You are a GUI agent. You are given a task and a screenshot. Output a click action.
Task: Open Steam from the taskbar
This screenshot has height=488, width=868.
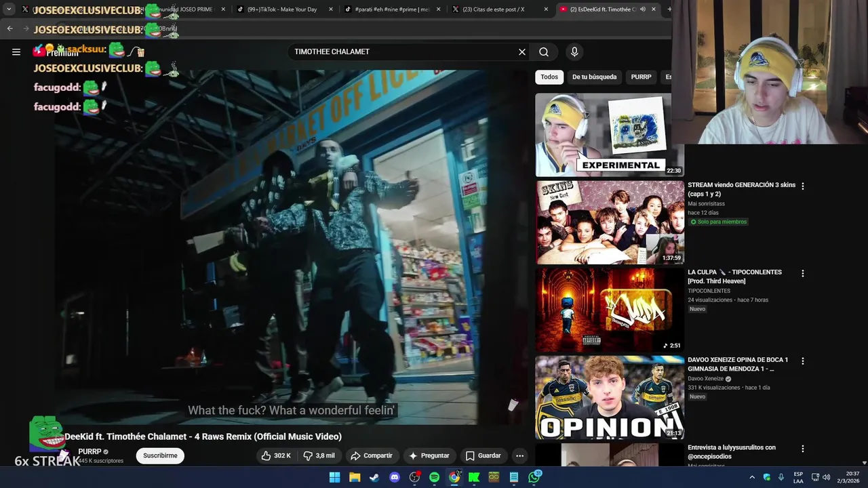pos(374,477)
